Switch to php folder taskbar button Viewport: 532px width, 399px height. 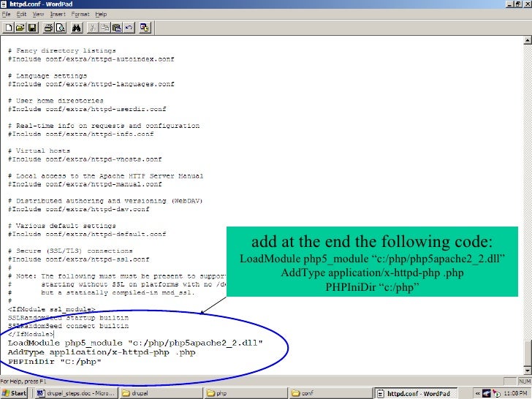click(x=246, y=393)
